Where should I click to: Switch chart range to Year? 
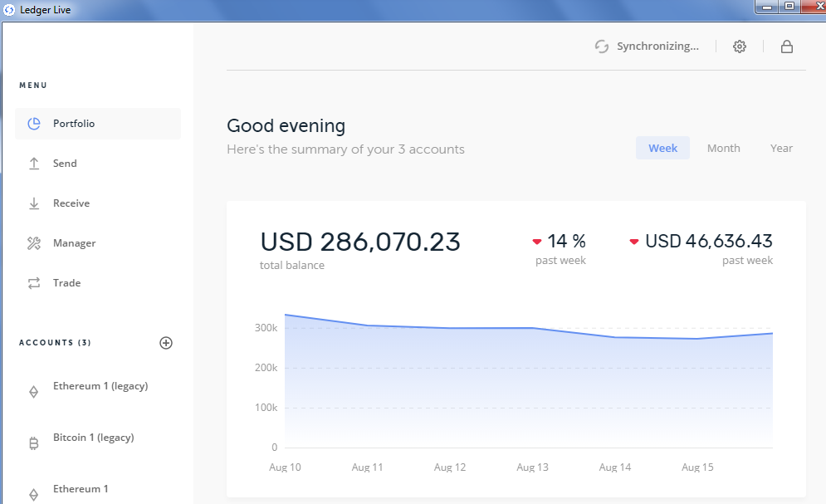(x=781, y=148)
